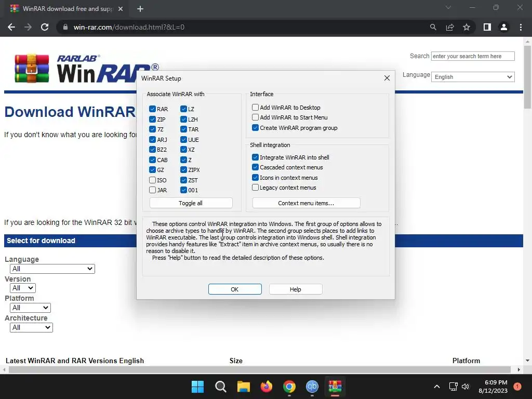Click the vertical page scrollbar
532x399 pixels.
pos(527,77)
